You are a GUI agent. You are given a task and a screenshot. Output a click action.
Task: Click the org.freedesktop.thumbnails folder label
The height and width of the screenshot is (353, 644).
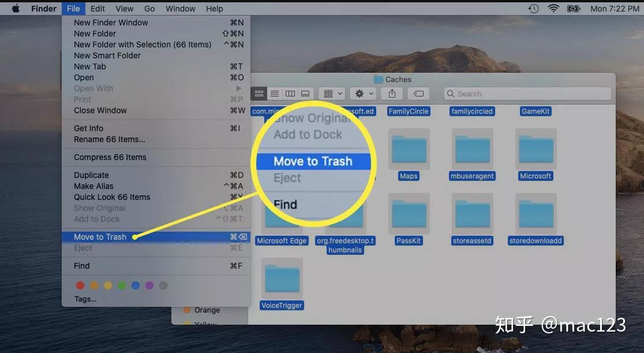(x=345, y=245)
